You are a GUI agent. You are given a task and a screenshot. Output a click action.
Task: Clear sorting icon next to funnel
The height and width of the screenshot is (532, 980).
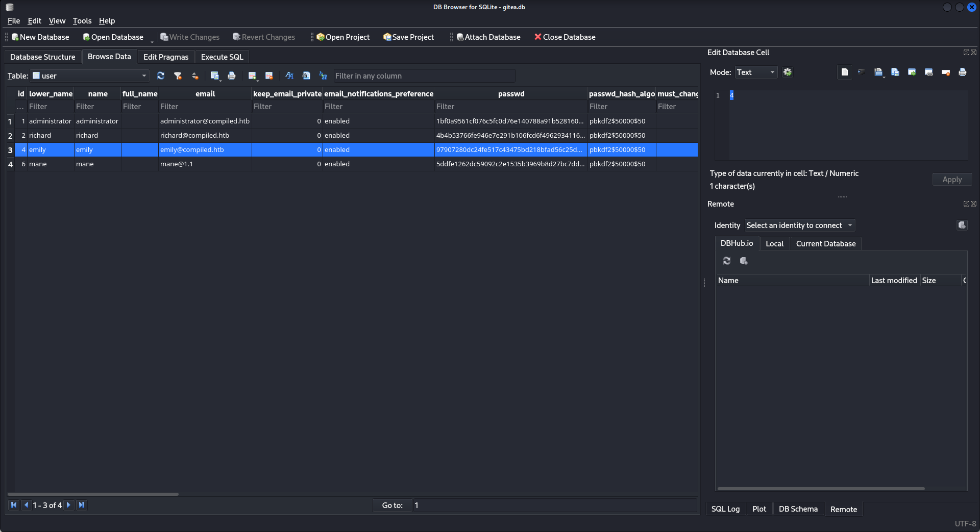(194, 76)
